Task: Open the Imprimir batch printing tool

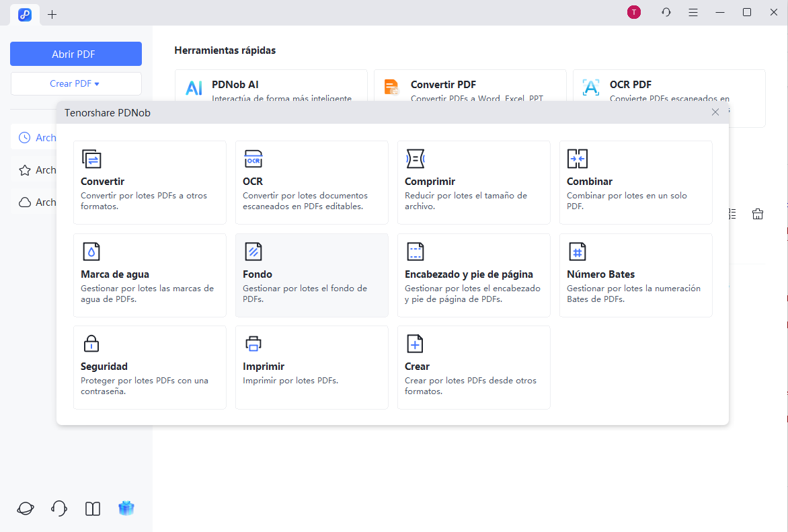Action: pos(311,367)
